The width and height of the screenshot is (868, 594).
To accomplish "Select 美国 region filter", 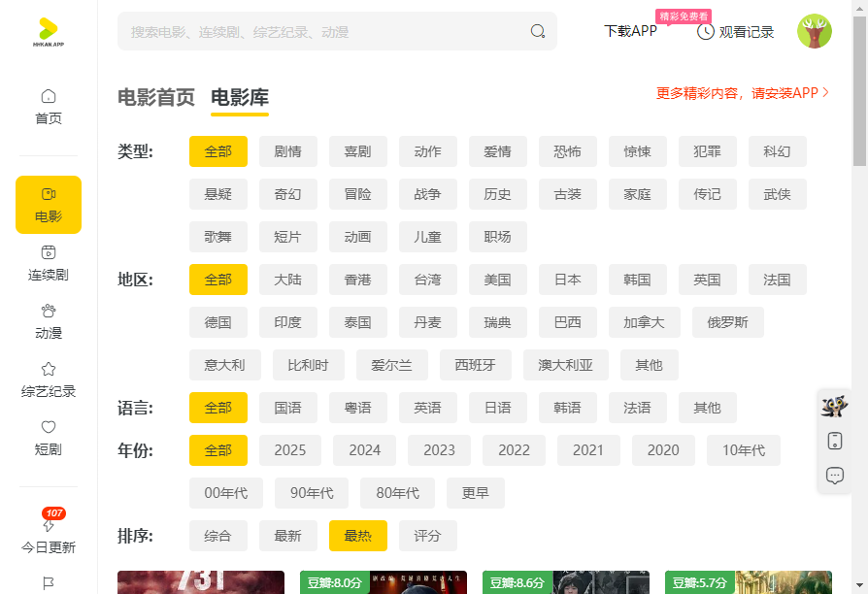I will (x=498, y=280).
